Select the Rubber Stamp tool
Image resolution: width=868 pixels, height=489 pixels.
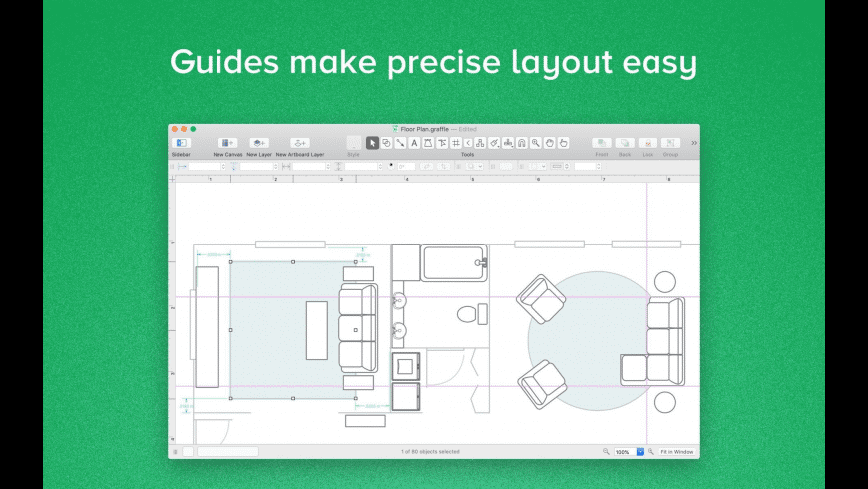point(508,143)
